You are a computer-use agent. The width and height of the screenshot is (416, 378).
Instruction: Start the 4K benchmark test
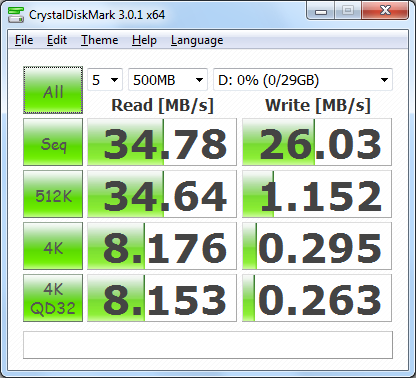pos(53,246)
